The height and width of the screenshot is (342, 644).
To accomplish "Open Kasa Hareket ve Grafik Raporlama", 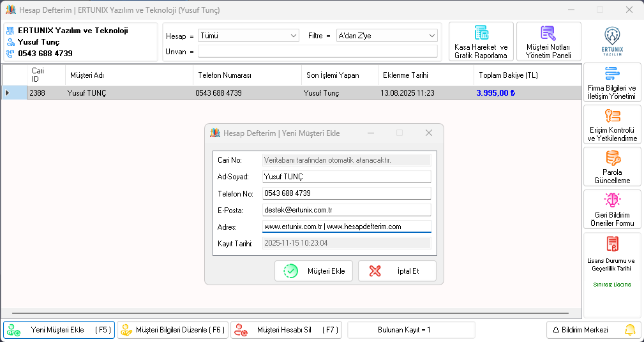I will coord(481,41).
